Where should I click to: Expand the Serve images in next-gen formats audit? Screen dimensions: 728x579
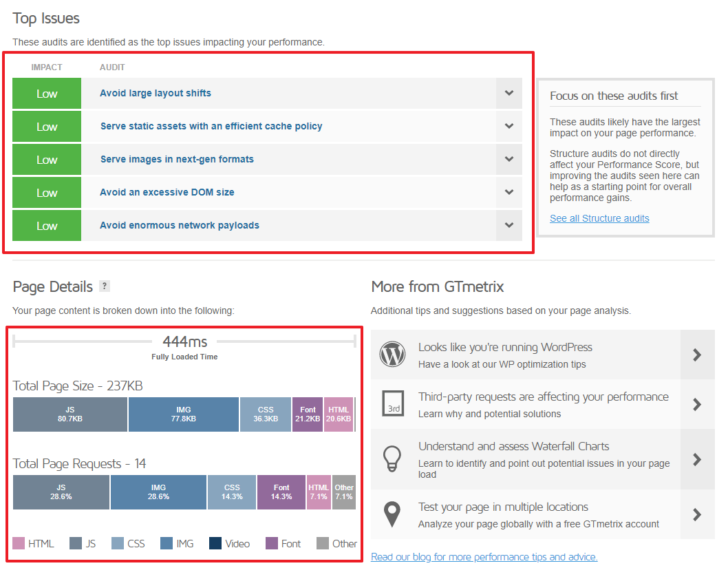pos(509,159)
